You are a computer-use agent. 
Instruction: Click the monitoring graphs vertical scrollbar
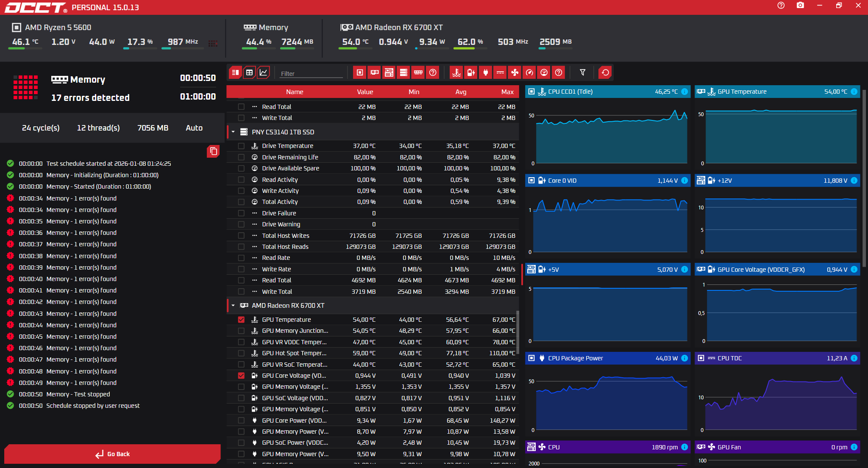[x=864, y=178]
